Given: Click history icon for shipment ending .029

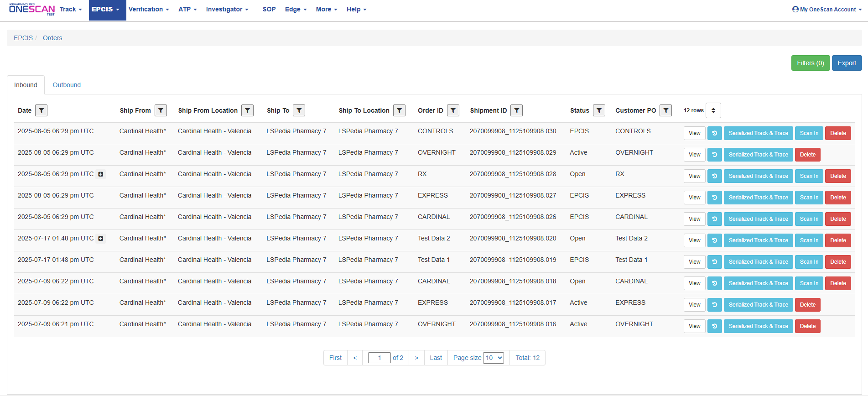Looking at the screenshot, I should click(715, 155).
